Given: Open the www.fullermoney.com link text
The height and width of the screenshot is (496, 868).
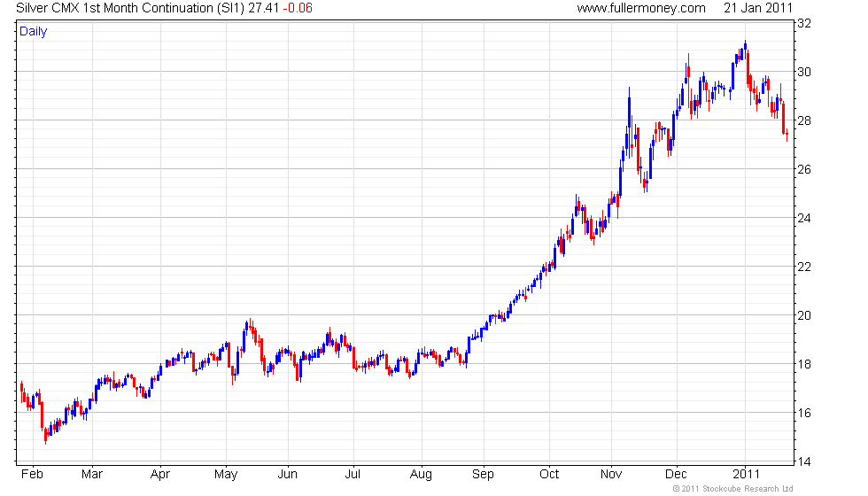Looking at the screenshot, I should coord(641,8).
